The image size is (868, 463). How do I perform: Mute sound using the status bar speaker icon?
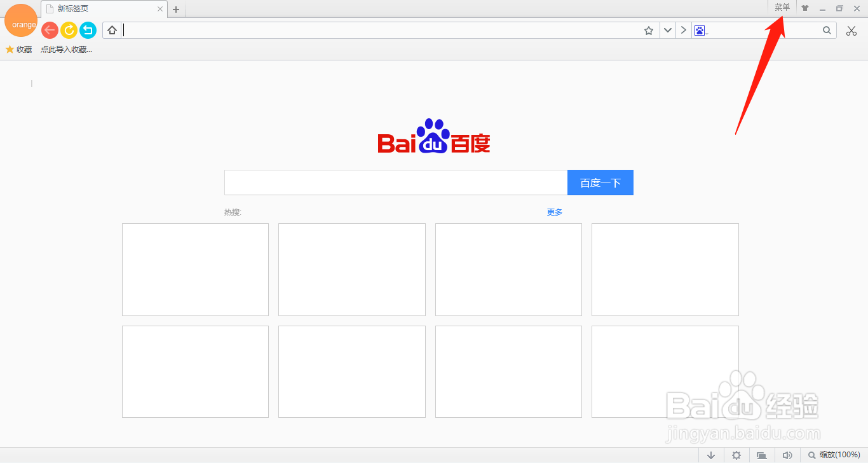click(x=787, y=455)
